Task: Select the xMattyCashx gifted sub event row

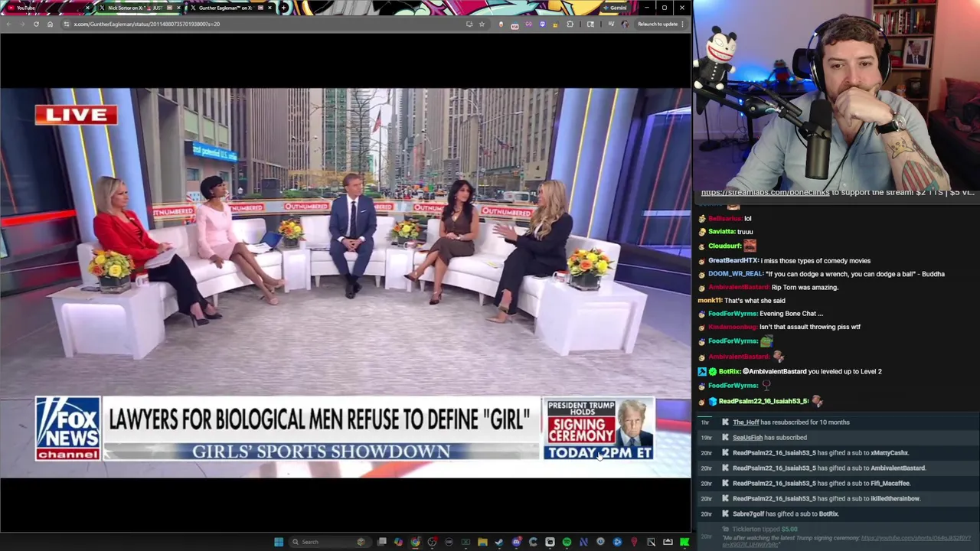Action: (838, 453)
